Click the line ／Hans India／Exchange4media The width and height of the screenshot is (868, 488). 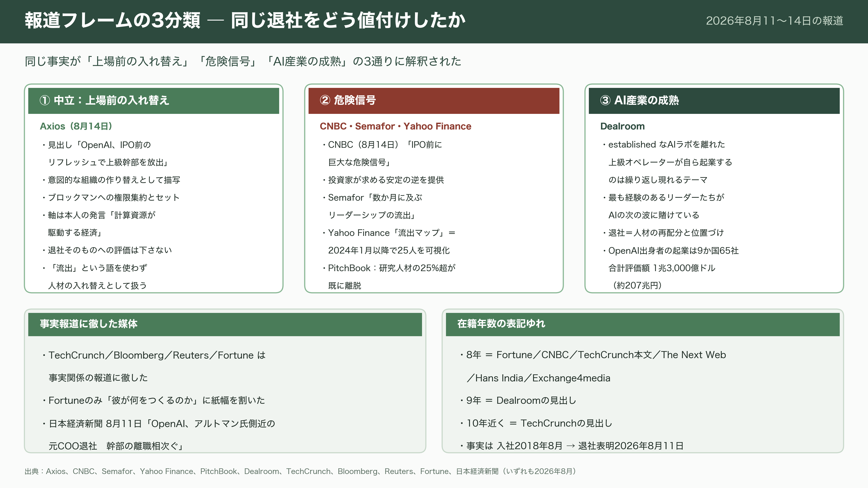tap(538, 378)
